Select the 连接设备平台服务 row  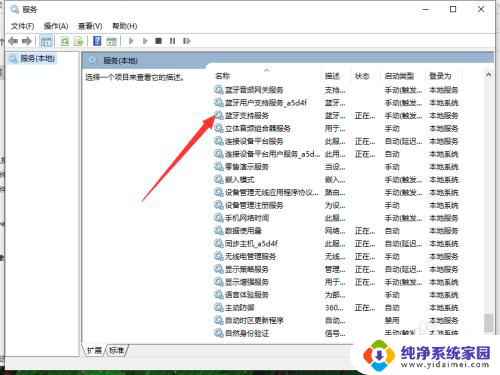[337, 141]
